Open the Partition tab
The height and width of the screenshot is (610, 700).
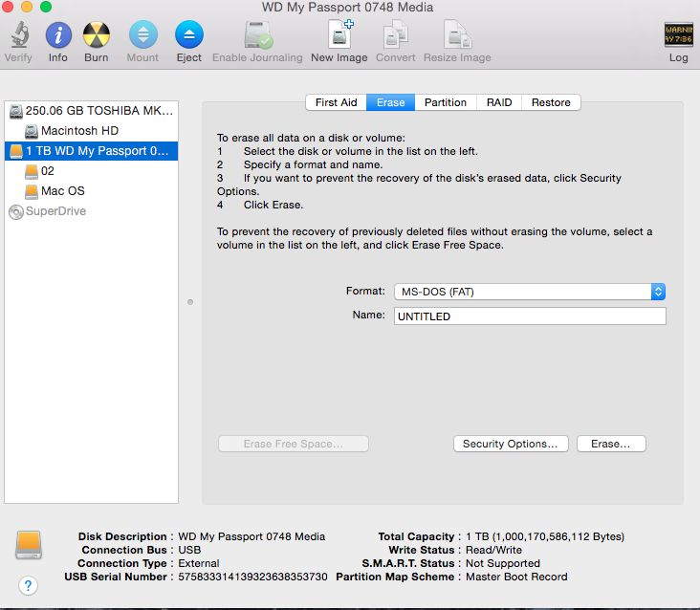[x=446, y=102]
